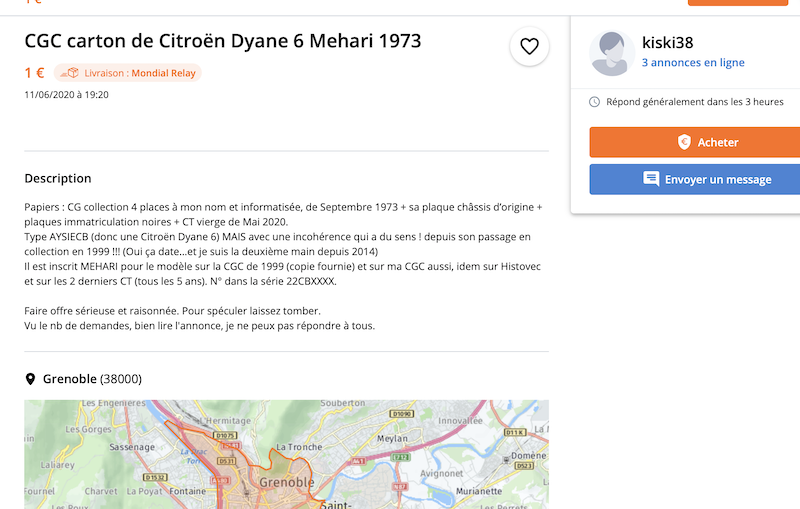
Task: Click the location pin icon beside Grenoble
Action: point(30,379)
